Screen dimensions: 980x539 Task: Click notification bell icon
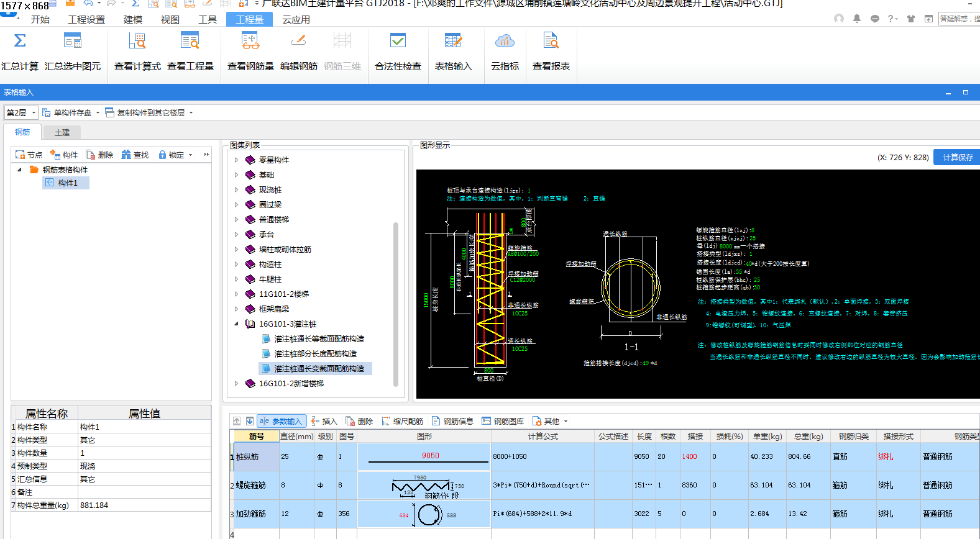(857, 19)
